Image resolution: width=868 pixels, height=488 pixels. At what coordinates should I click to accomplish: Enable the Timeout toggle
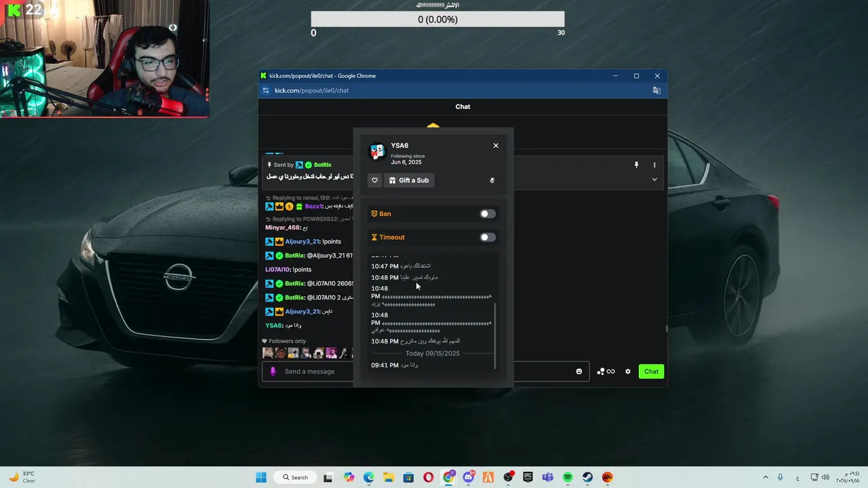(488, 237)
